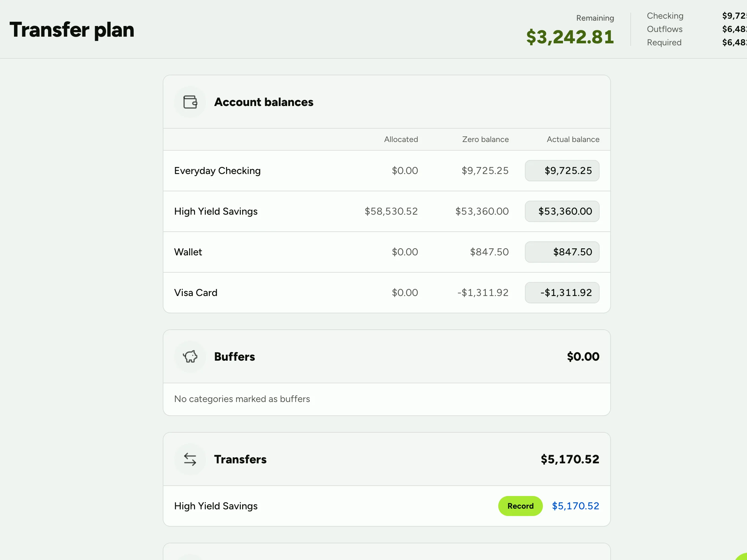This screenshot has width=747, height=560.
Task: Click the $847.50 zero balance value
Action: (x=489, y=252)
